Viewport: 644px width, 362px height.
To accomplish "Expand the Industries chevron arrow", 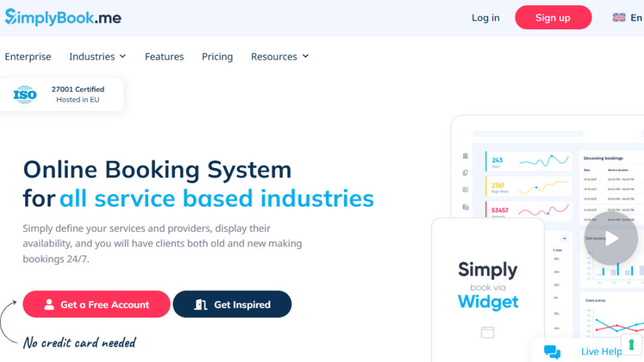I will [x=122, y=56].
